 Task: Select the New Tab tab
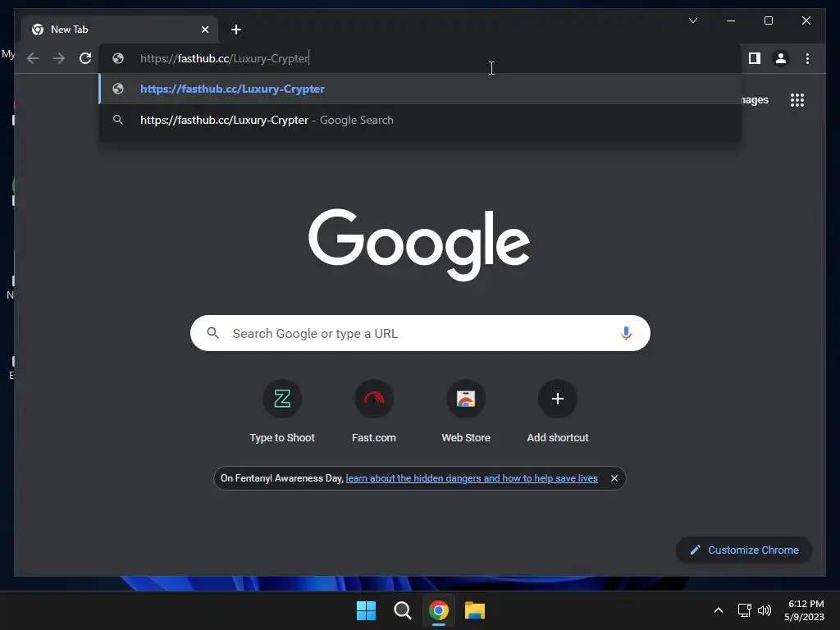(x=120, y=30)
